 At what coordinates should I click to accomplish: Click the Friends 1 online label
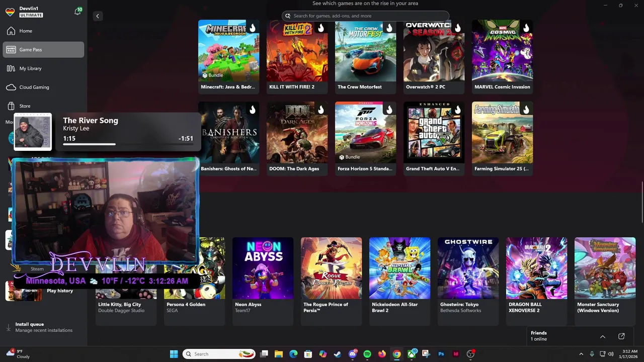539,336
